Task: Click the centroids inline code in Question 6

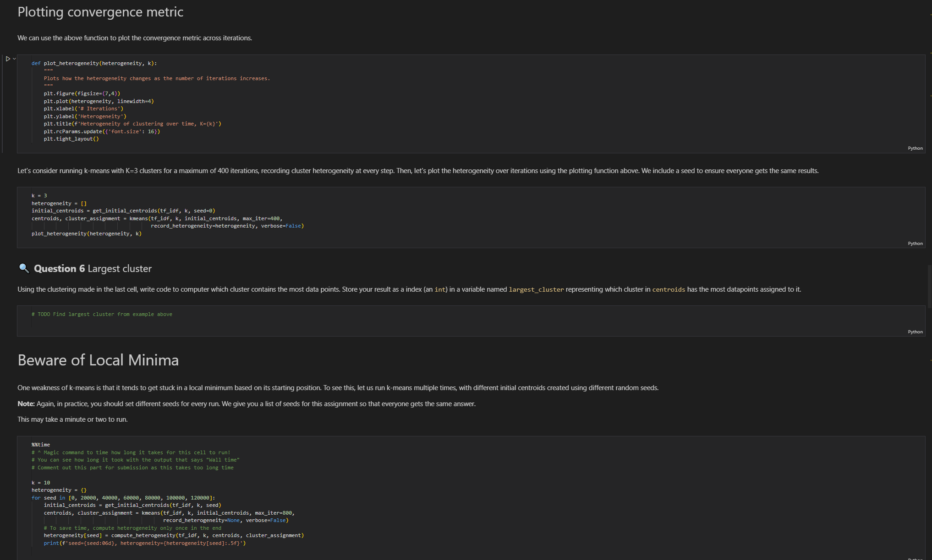Action: click(669, 290)
